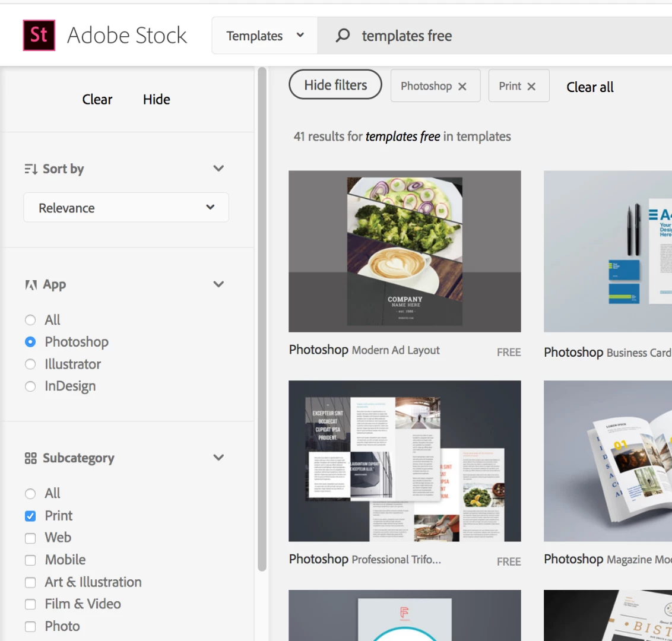Click the Adobe Stock title text
The height and width of the screenshot is (641, 672).
127,35
